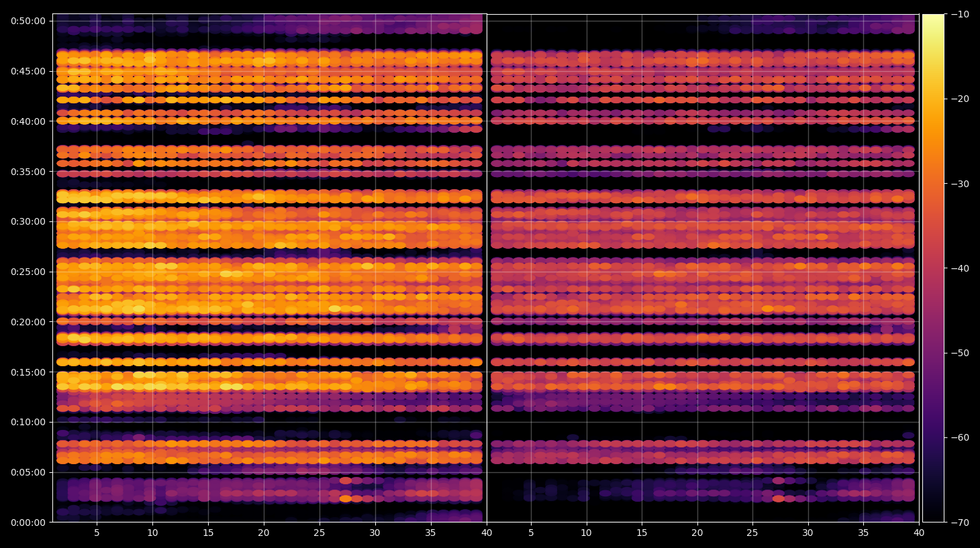The height and width of the screenshot is (548, 980).
Task: Click the colorbar label -70
Action: 960,522
